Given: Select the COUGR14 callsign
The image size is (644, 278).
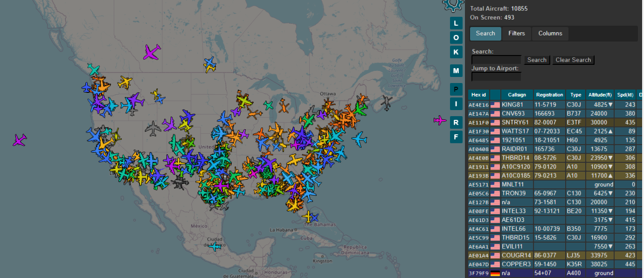Looking at the screenshot, I should click(x=516, y=255).
